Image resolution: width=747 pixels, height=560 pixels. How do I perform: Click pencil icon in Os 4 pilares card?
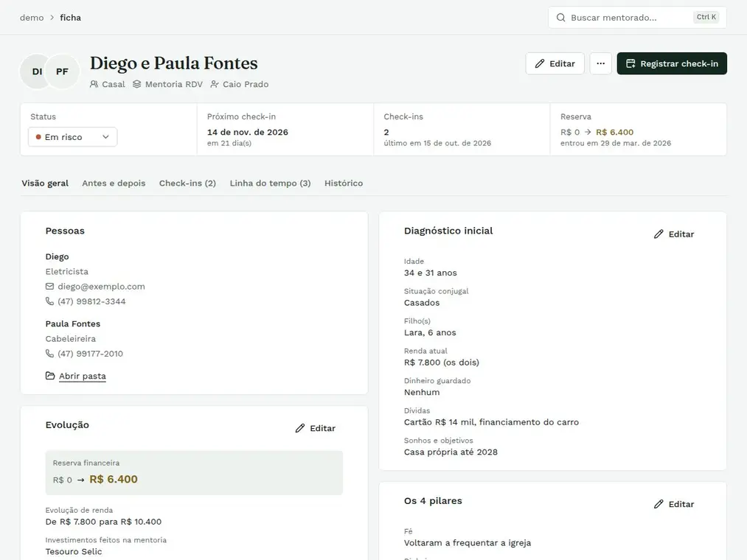tap(659, 504)
